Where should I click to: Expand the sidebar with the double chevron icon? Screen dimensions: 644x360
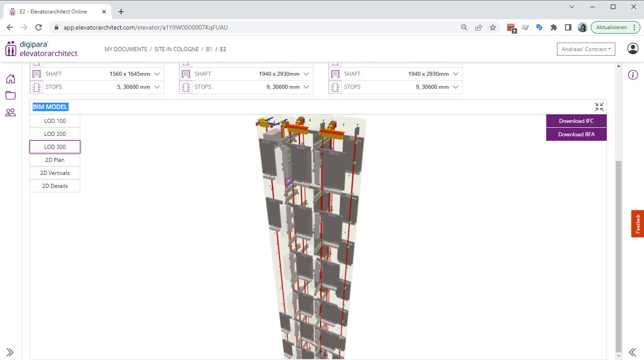(10, 352)
